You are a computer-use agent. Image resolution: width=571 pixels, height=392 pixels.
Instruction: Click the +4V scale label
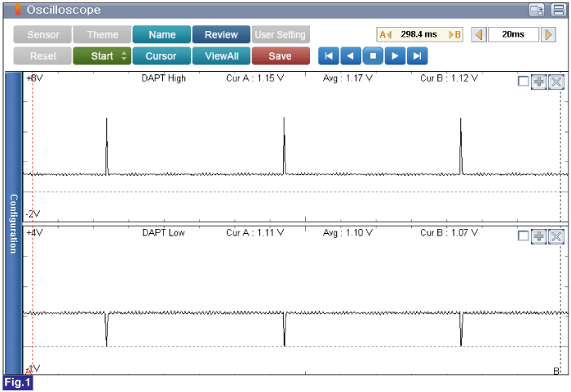point(34,232)
